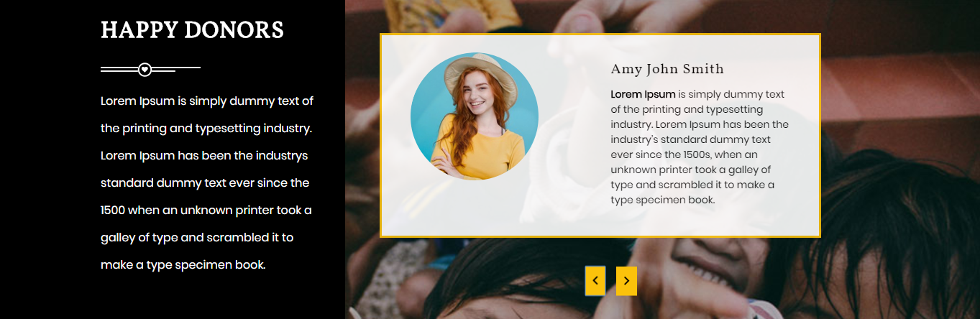Click the double line left of heart
Viewport: 980px width, 319px height.
(x=119, y=70)
